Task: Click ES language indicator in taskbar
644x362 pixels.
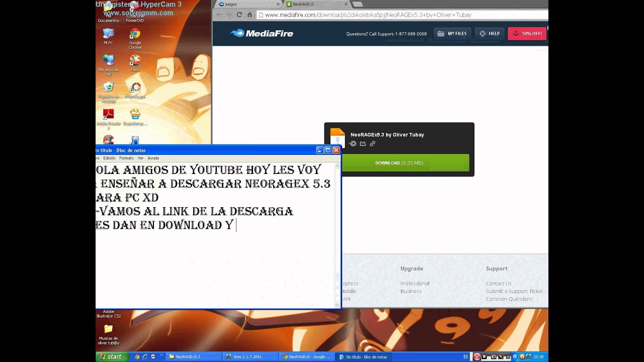Action: (x=465, y=356)
